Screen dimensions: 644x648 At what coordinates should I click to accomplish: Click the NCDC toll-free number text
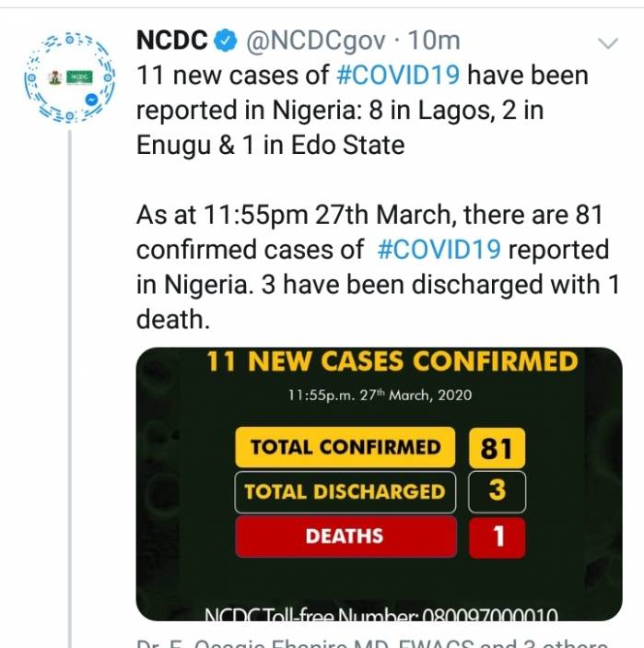coord(381,614)
